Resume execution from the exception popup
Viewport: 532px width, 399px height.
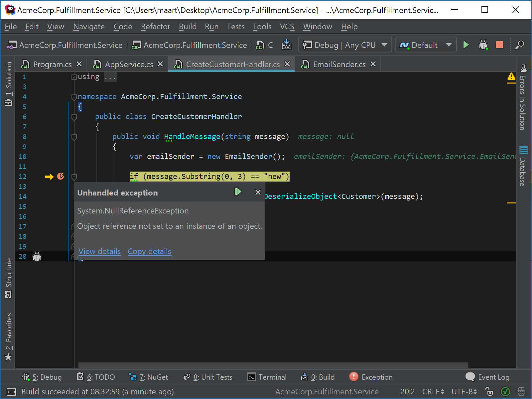click(x=238, y=192)
